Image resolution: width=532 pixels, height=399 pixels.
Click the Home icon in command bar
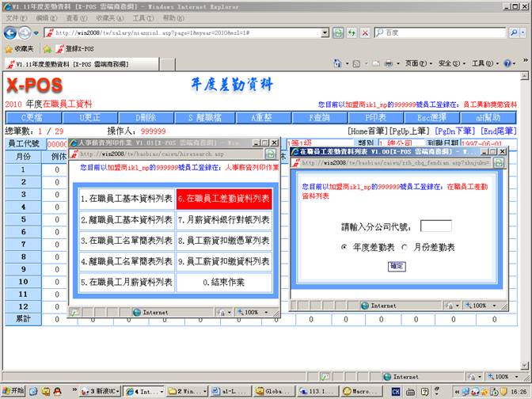click(338, 63)
